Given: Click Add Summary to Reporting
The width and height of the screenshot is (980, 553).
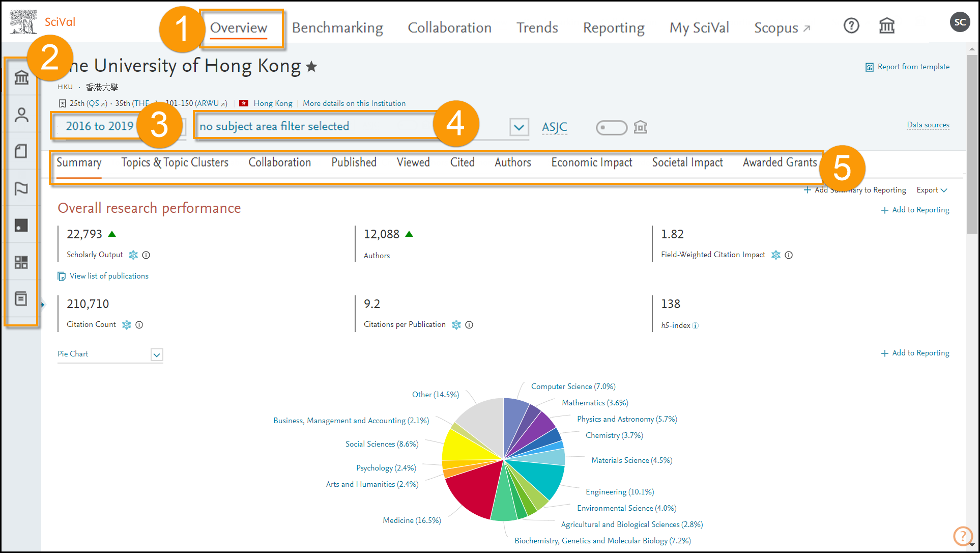Looking at the screenshot, I should point(855,190).
